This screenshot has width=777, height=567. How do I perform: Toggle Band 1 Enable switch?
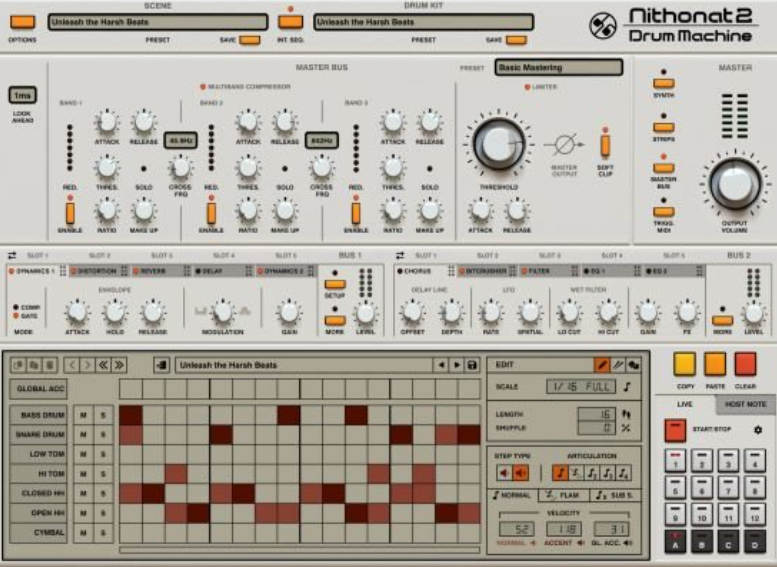pos(70,213)
